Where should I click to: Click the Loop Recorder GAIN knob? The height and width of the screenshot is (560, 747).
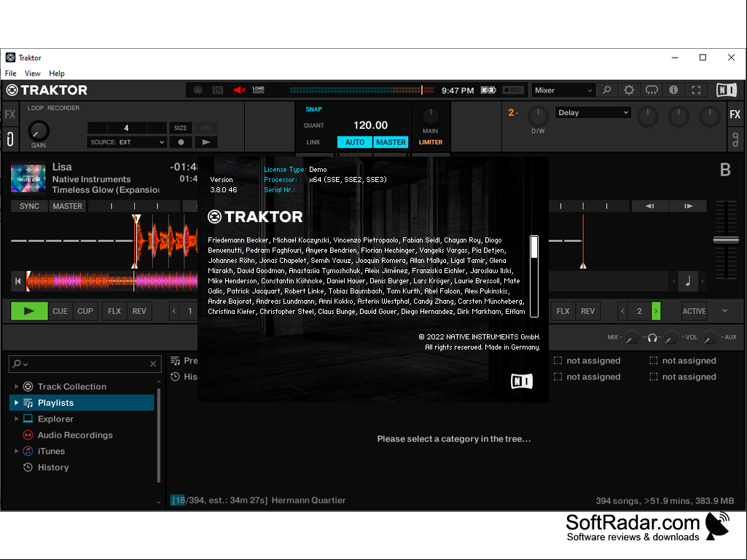coord(38,130)
